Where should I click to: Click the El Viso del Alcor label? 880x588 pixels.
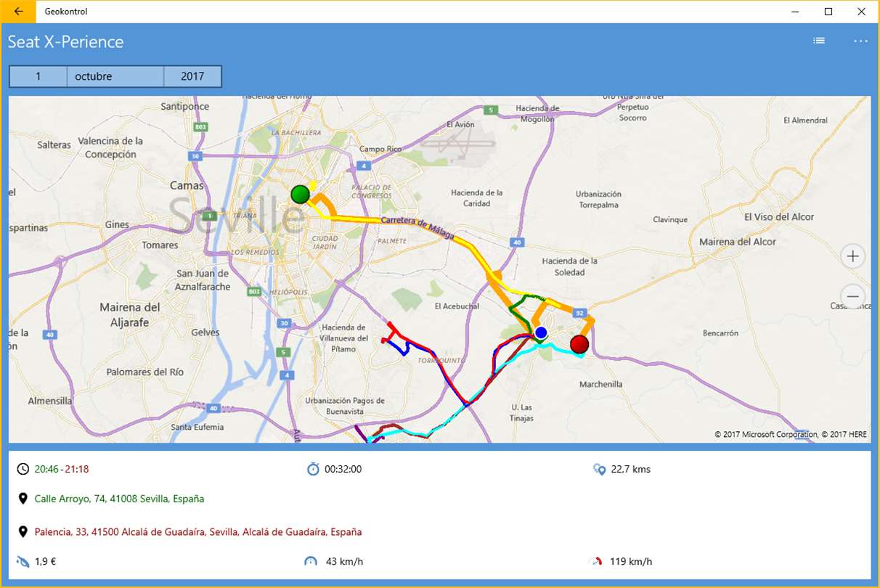point(779,217)
